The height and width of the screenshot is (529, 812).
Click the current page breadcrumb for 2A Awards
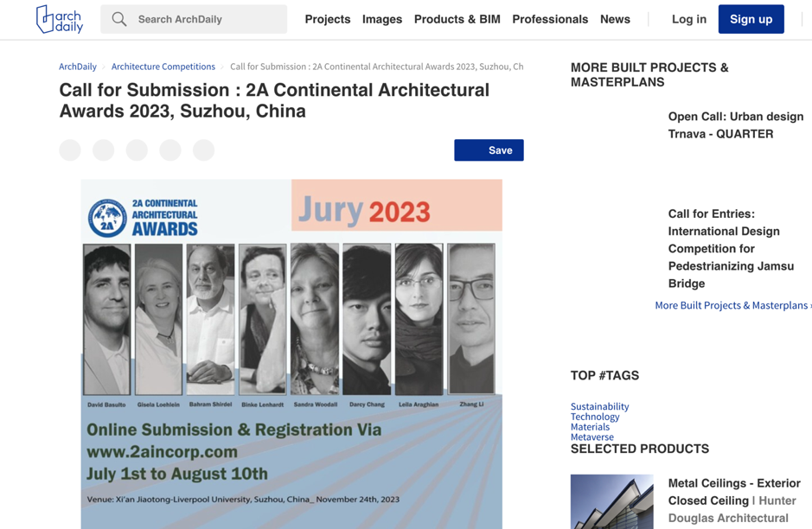(376, 67)
